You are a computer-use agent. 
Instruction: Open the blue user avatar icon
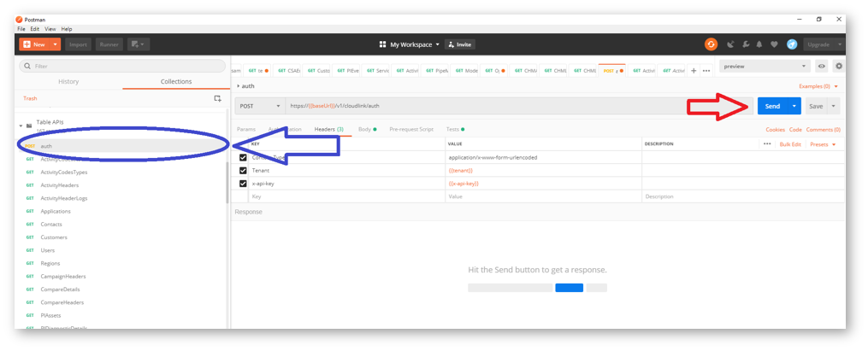pyautogui.click(x=792, y=44)
